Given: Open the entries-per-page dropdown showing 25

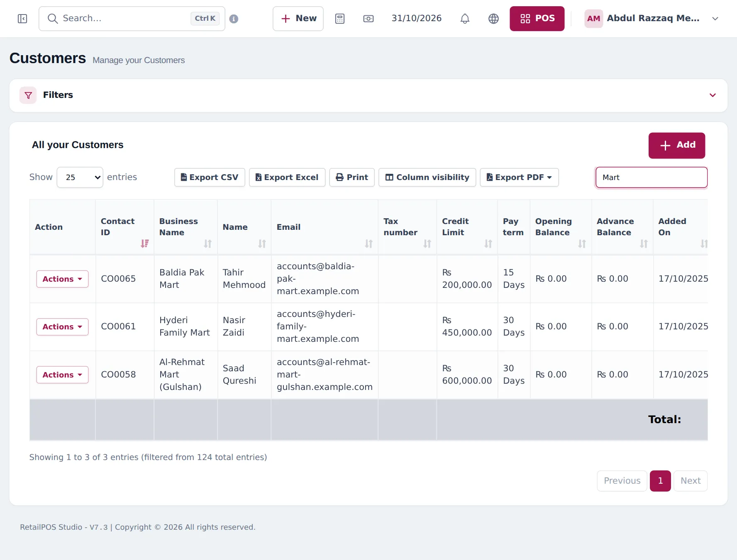Looking at the screenshot, I should coord(80,178).
